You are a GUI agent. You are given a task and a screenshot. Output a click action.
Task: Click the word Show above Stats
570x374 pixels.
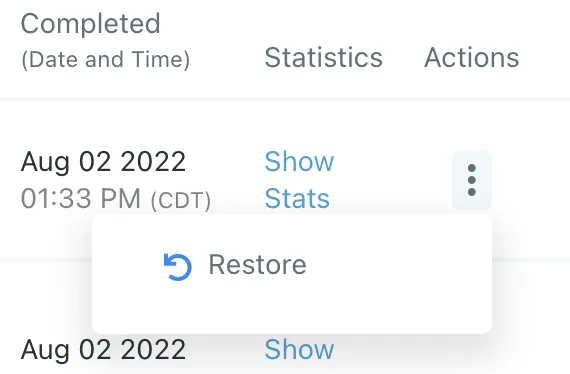[x=299, y=161]
